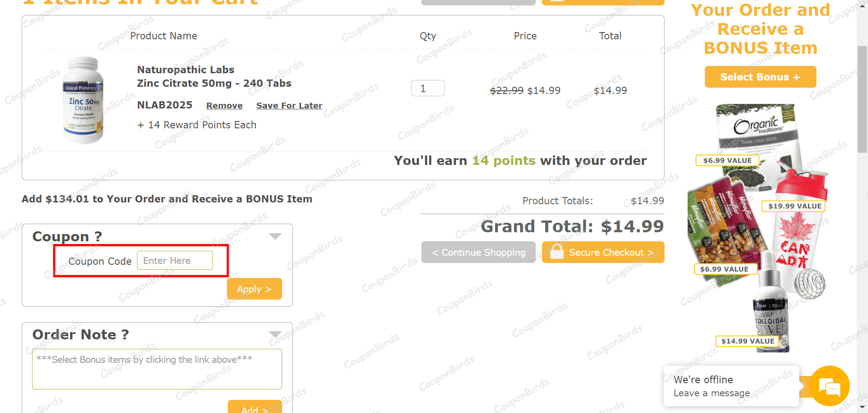Click Continue Shopping

click(478, 252)
